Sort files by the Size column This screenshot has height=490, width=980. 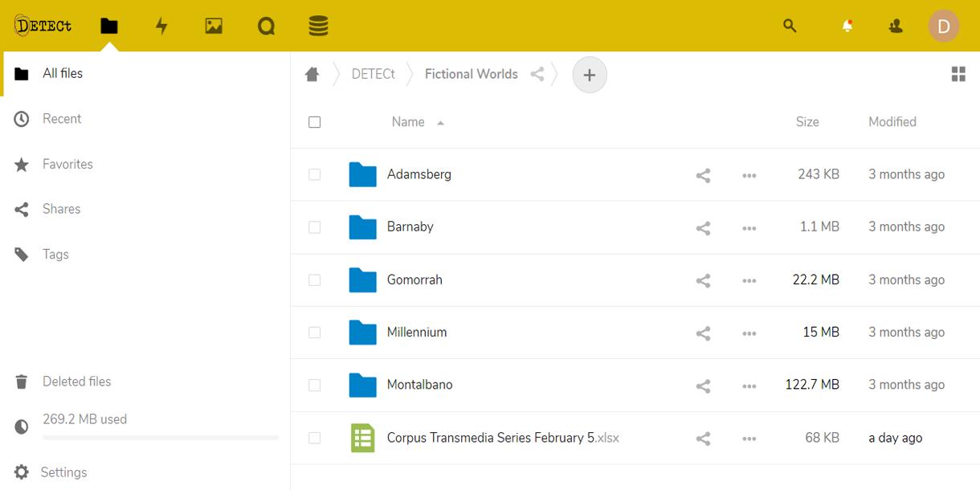point(807,122)
